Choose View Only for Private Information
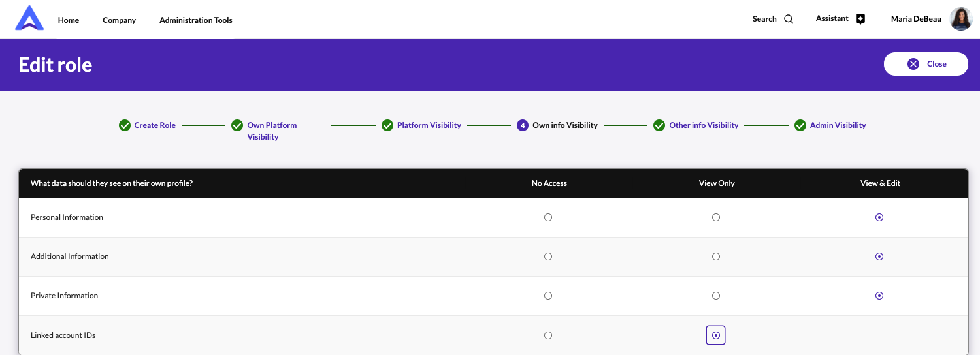 [x=716, y=296]
